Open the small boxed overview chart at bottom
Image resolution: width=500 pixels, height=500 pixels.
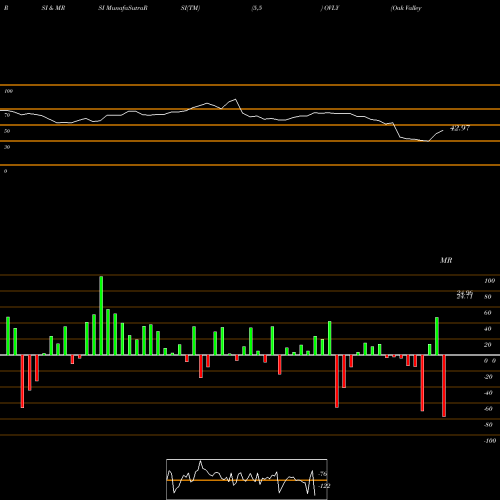[247, 479]
